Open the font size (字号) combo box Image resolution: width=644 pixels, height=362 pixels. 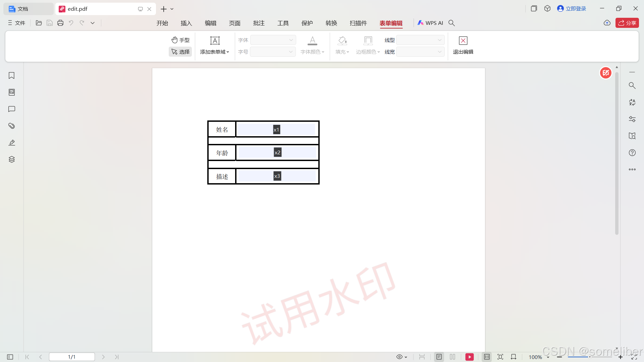point(273,52)
